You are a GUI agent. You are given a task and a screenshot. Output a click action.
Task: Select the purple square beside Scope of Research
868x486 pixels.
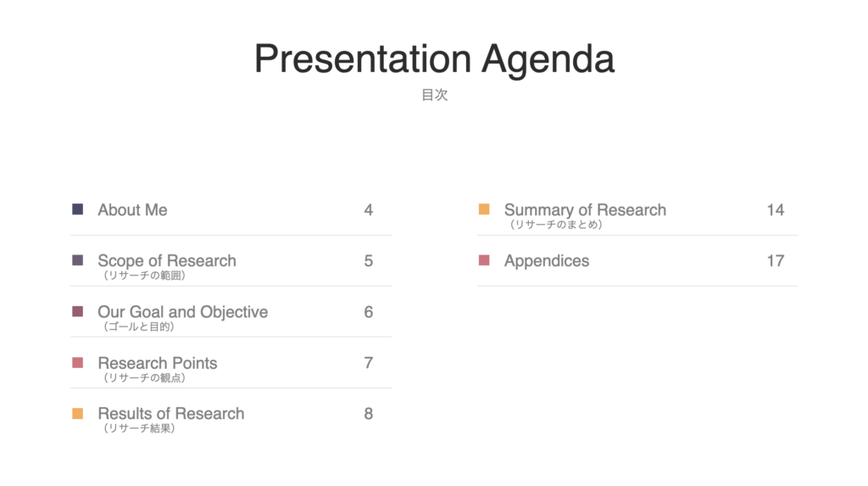[77, 260]
